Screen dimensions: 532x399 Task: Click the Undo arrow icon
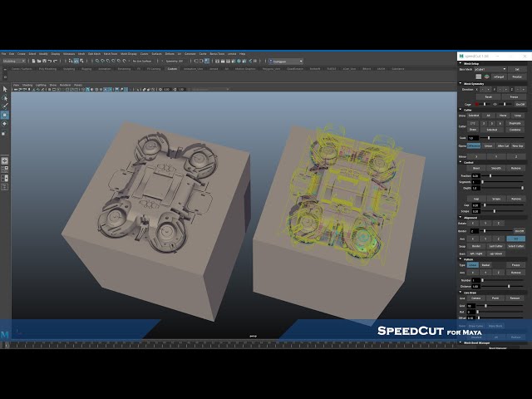[50, 61]
